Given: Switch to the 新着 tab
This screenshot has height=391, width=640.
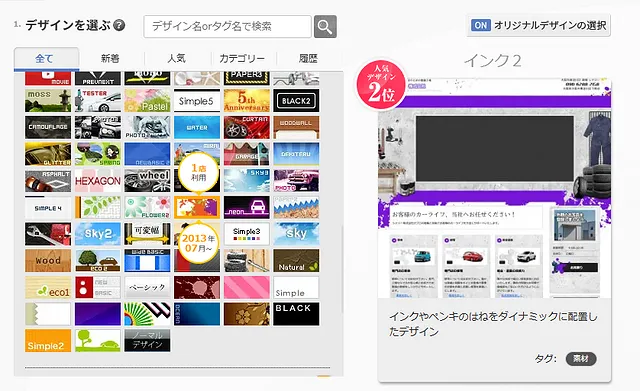Looking at the screenshot, I should (x=110, y=59).
